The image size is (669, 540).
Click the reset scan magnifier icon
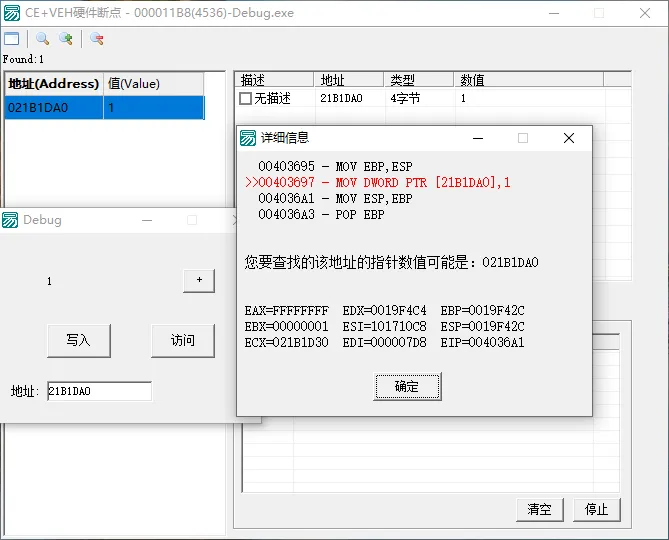pyautogui.click(x=97, y=39)
